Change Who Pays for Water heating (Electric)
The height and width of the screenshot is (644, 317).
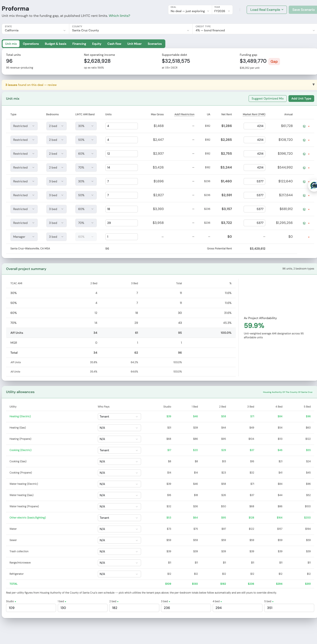tap(119, 484)
